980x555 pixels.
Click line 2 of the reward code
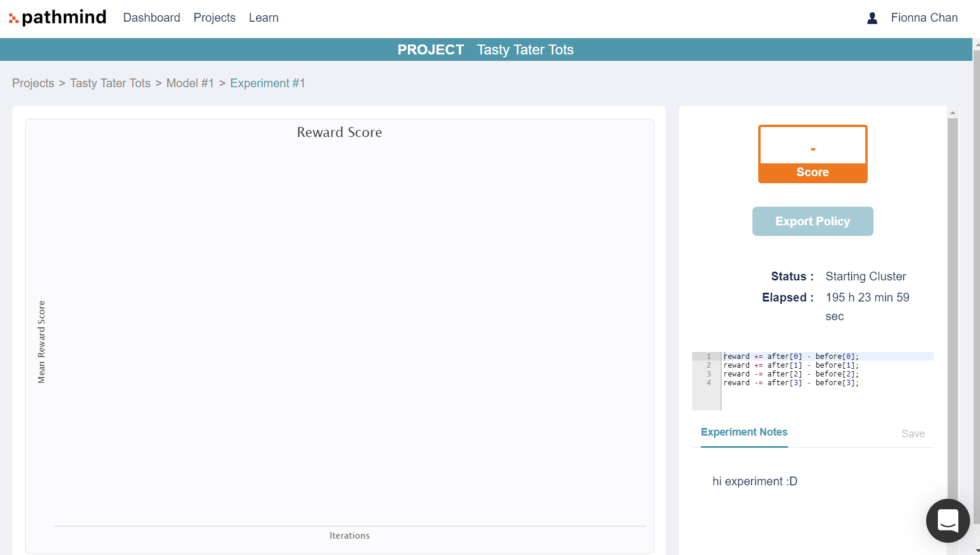791,365
